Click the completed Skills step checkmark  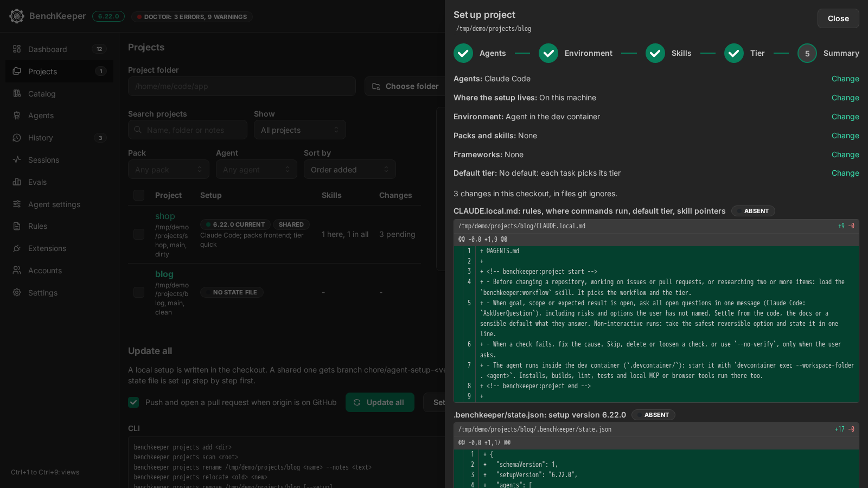tap(655, 53)
